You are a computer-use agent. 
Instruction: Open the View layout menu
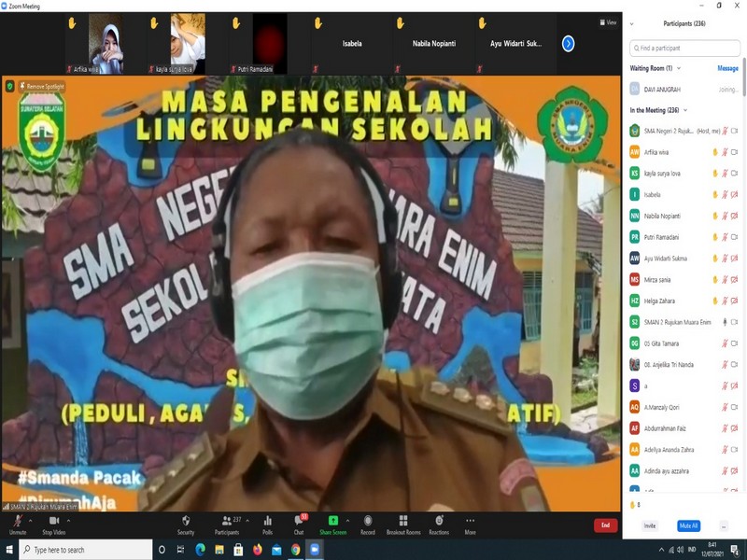[x=608, y=22]
